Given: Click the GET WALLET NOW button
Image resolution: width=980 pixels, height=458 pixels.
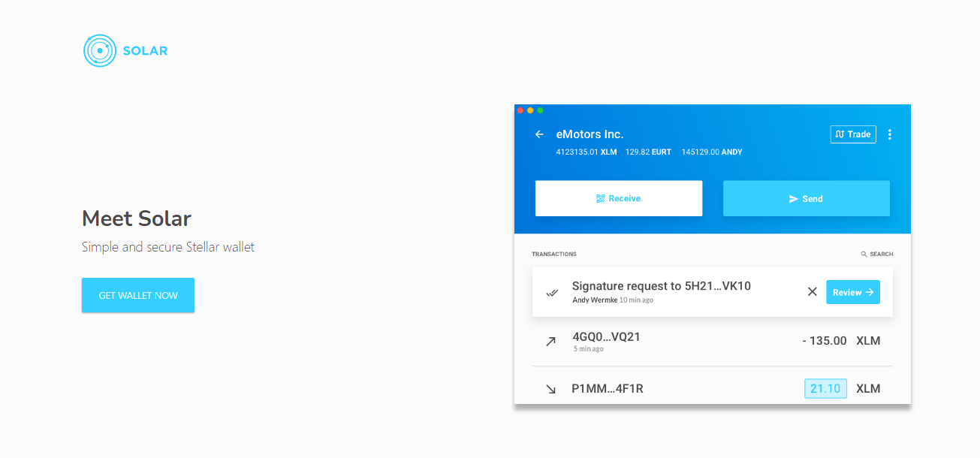Looking at the screenshot, I should point(138,295).
